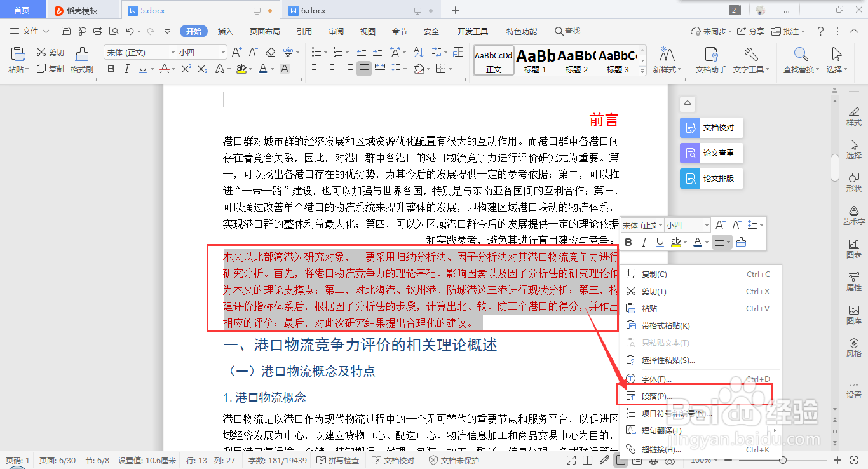Enable center alignment for the paragraph

332,69
